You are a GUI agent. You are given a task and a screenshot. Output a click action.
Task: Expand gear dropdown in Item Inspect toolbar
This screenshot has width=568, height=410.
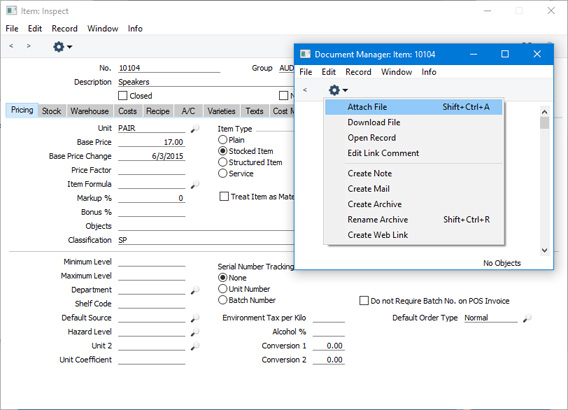point(62,46)
